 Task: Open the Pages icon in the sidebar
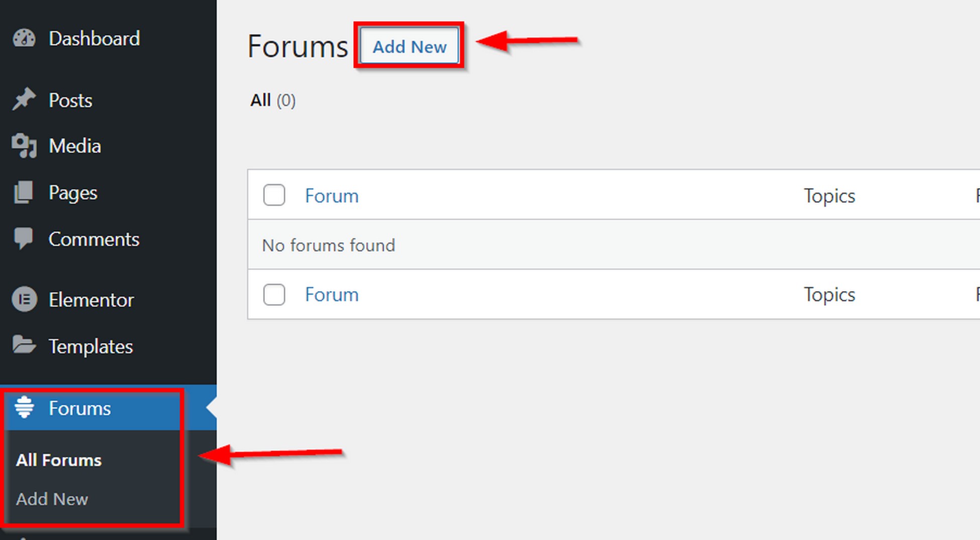24,192
